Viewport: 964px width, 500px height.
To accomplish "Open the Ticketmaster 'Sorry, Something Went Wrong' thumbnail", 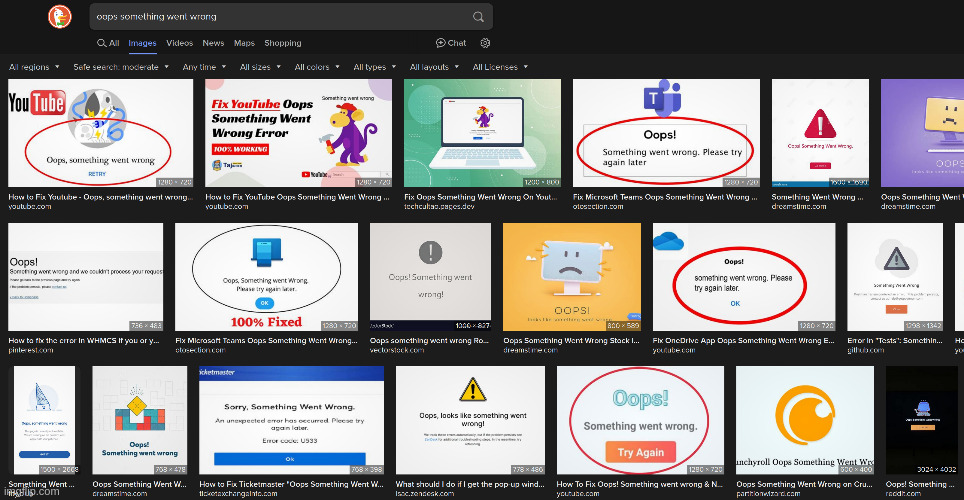I will [291, 420].
